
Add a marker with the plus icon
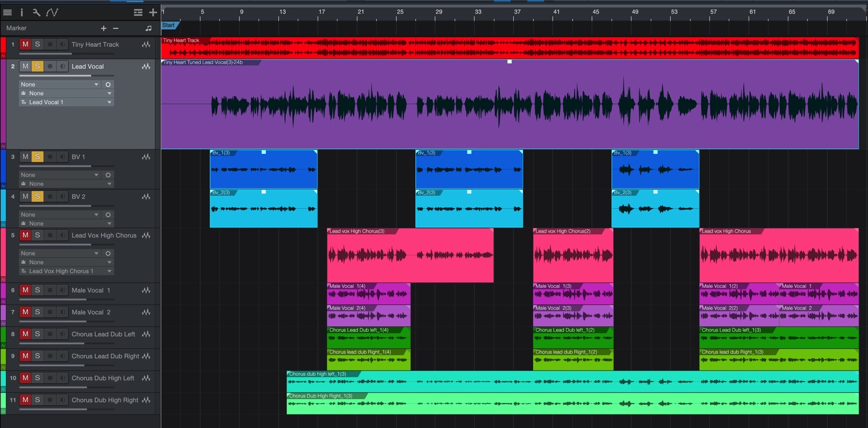[x=104, y=28]
